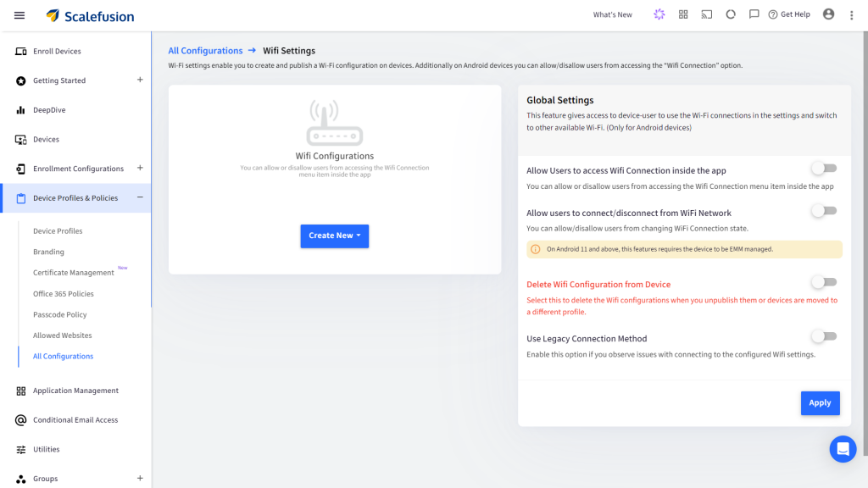This screenshot has height=488, width=868.
Task: Click the apps grid icon in header
Action: pos(683,14)
